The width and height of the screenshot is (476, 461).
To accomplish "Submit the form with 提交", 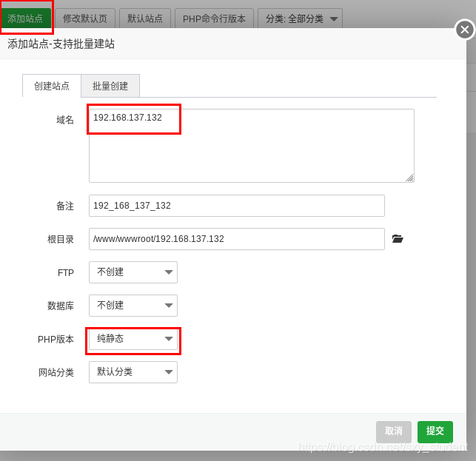I will (435, 431).
